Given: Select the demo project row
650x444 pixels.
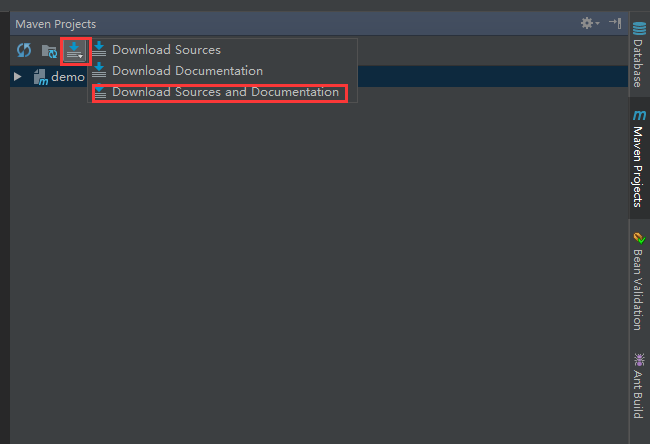Looking at the screenshot, I should [x=68, y=77].
